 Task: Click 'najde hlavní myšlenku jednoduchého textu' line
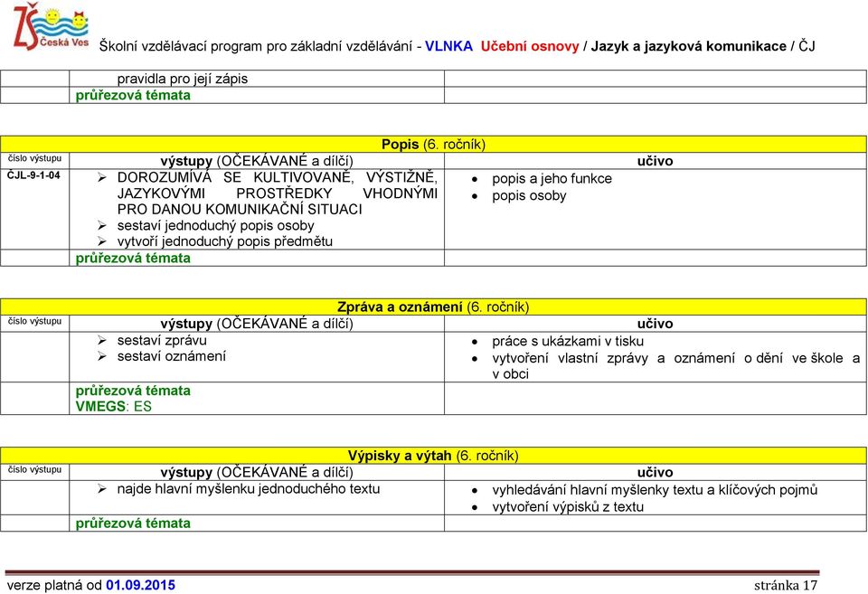(249, 489)
